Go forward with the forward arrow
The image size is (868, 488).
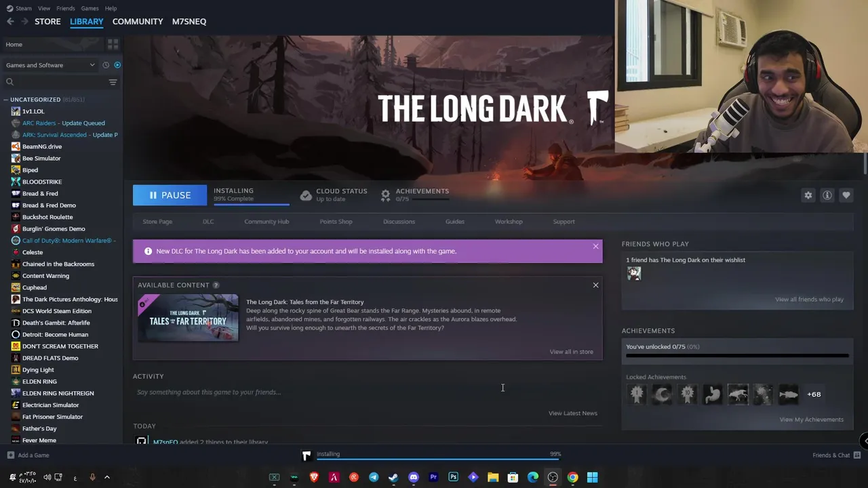point(24,22)
